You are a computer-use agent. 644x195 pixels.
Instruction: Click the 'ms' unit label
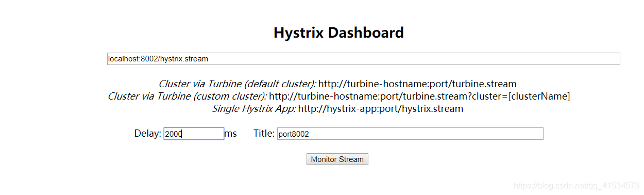point(231,134)
